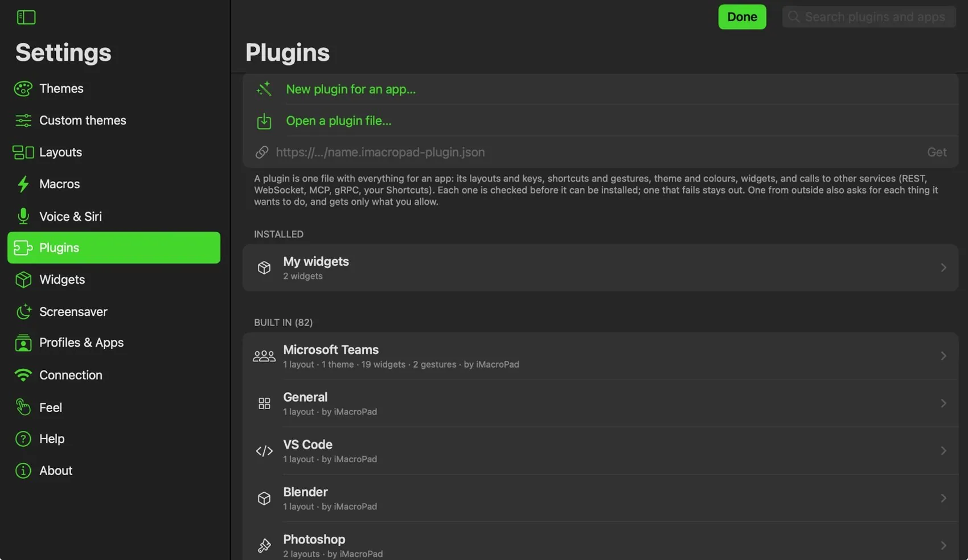Open the Connection settings section
This screenshot has height=560, width=968.
click(x=114, y=375)
